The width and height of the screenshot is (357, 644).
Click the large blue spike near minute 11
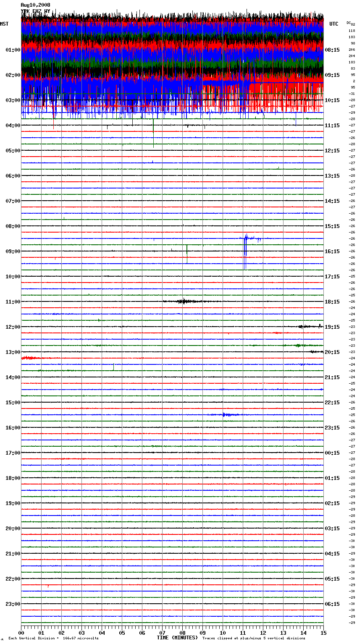tap(245, 251)
